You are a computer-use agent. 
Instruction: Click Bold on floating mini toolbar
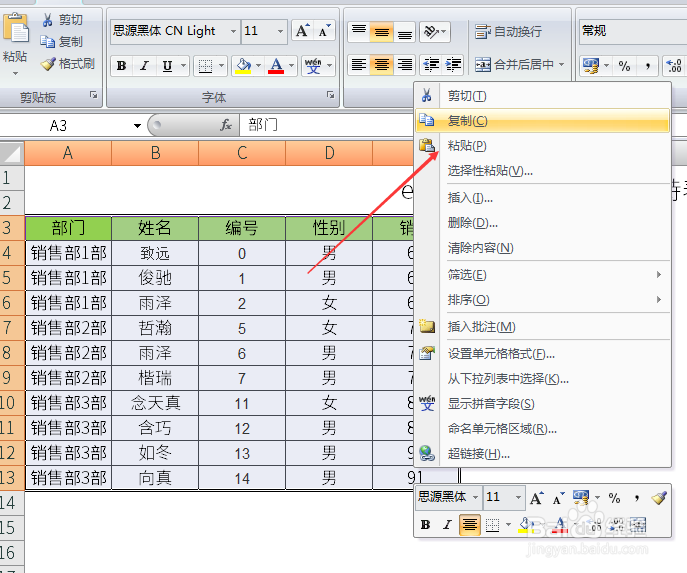[425, 525]
